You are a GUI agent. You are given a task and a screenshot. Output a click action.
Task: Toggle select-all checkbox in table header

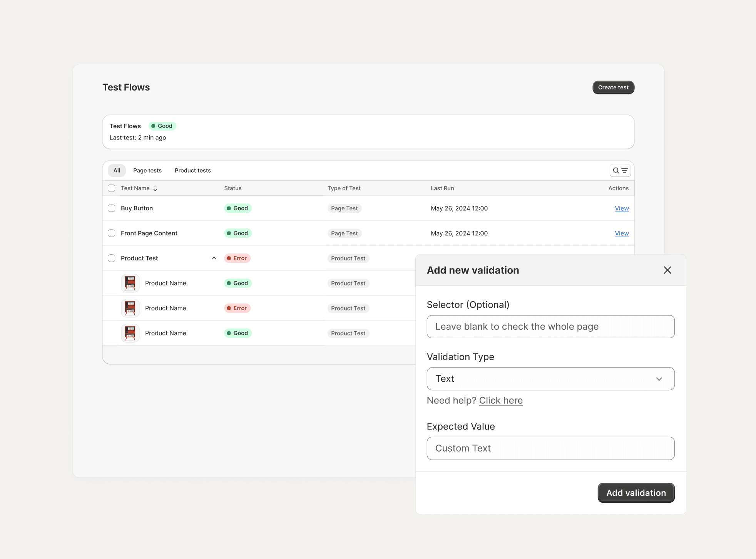[112, 188]
